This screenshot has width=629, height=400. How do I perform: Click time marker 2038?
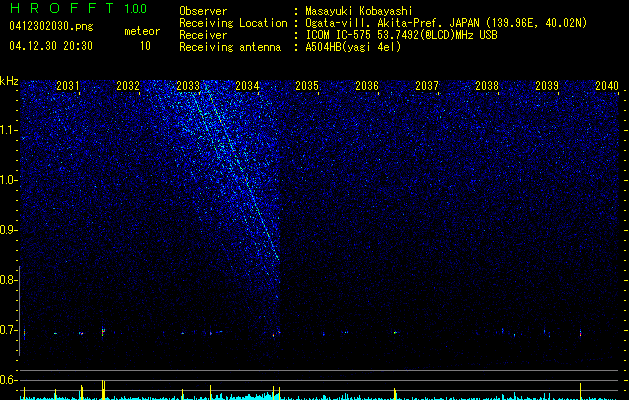(x=487, y=86)
